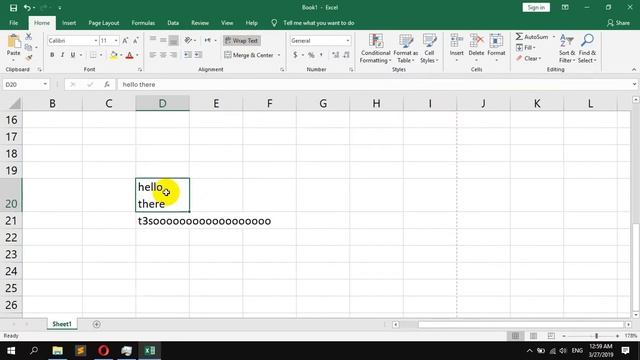Apply the red font color A

pyautogui.click(x=129, y=55)
